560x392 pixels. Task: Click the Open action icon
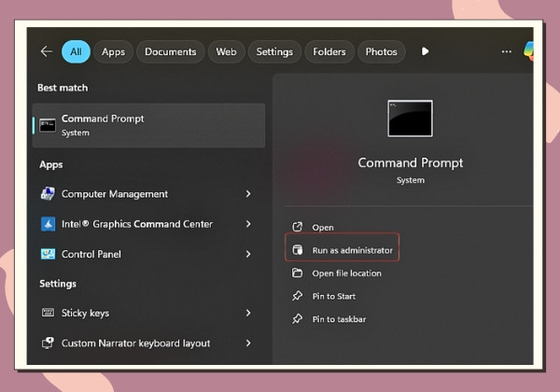pyautogui.click(x=297, y=227)
